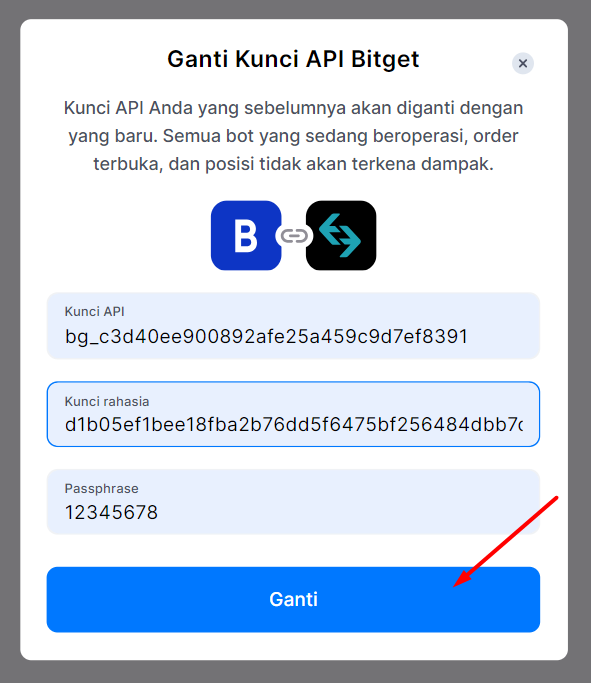The width and height of the screenshot is (591, 683).
Task: Click the chain link icon between logos
Action: click(294, 236)
